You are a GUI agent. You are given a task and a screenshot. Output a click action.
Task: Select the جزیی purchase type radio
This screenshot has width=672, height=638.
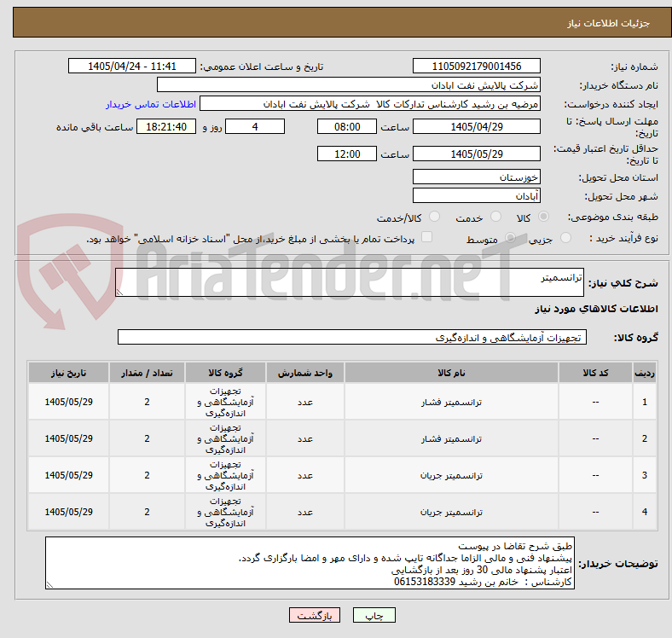click(565, 237)
